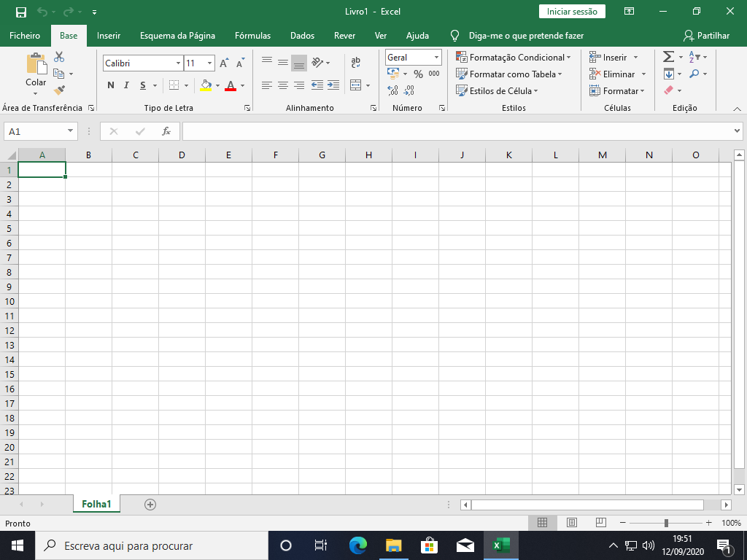
Task: Toggle align text left
Action: tap(267, 85)
